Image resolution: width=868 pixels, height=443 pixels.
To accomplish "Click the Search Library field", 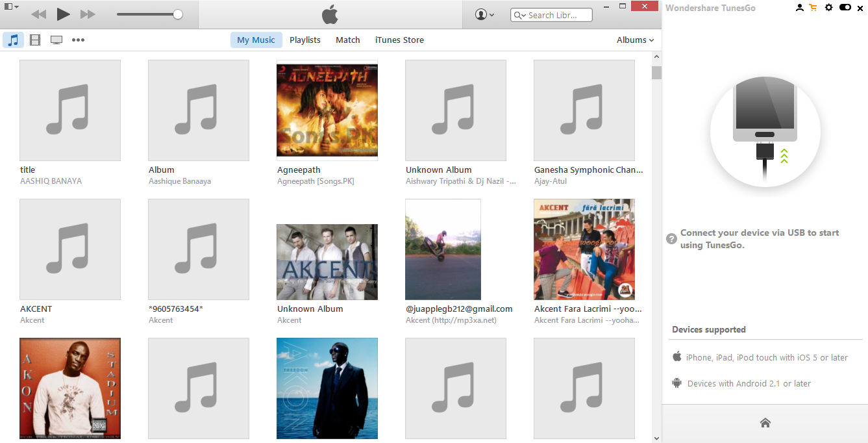I will 552,15.
